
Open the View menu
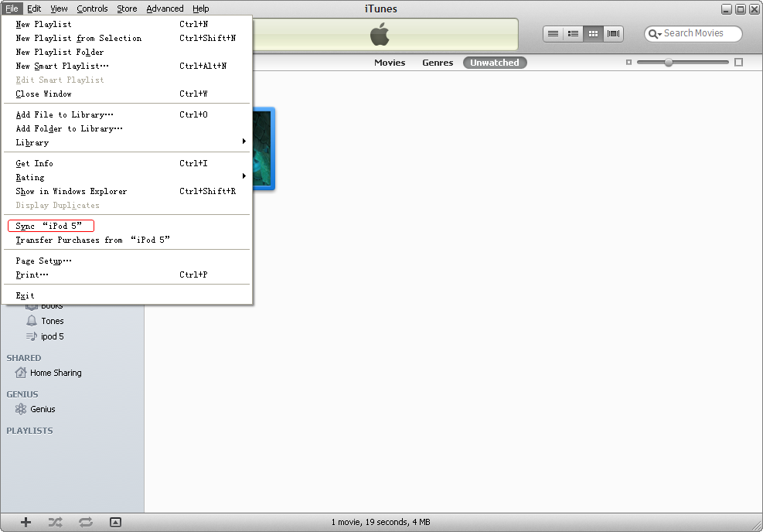[59, 9]
